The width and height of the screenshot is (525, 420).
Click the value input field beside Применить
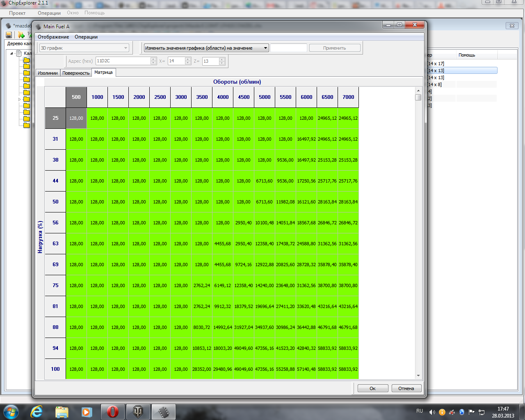point(288,48)
